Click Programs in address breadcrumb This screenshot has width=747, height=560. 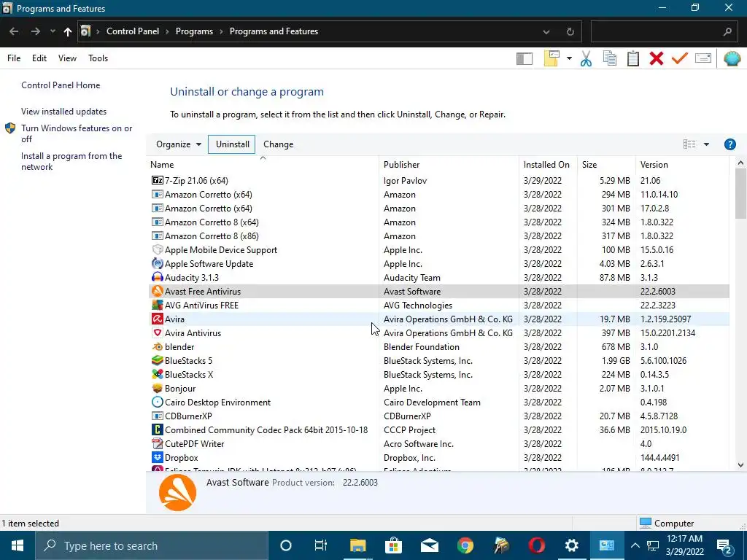click(x=194, y=31)
